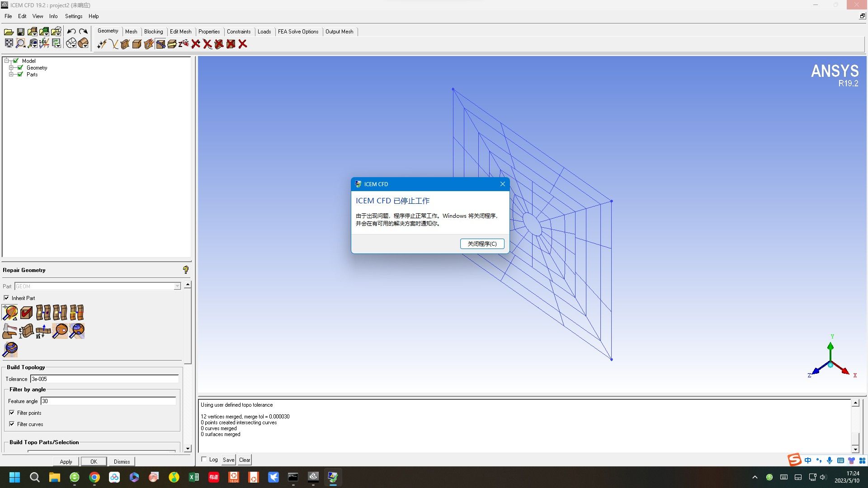Uncheck the Filter points checkbox

[x=12, y=413]
